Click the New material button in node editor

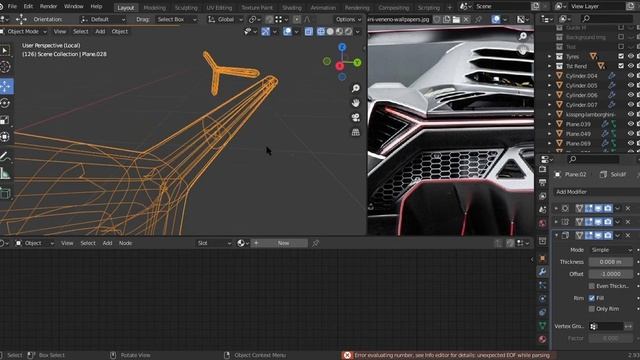pyautogui.click(x=280, y=243)
